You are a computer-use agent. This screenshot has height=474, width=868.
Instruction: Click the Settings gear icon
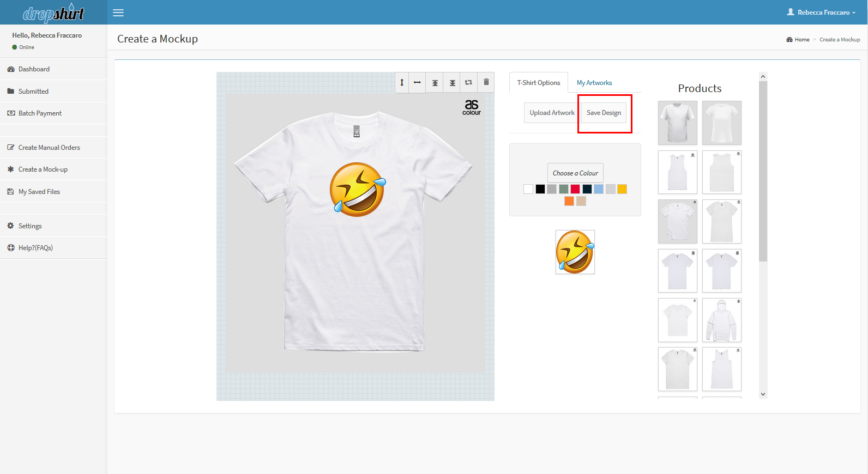[x=11, y=226]
